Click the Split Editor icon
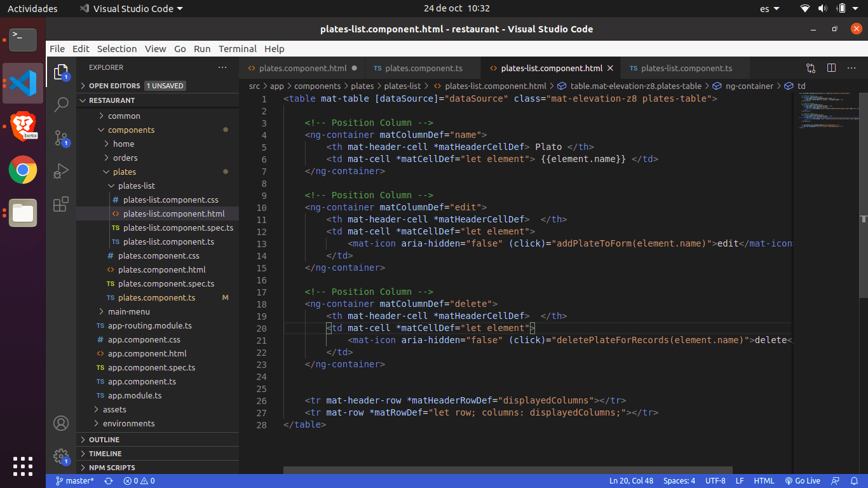Viewport: 868px width, 488px height. point(831,68)
